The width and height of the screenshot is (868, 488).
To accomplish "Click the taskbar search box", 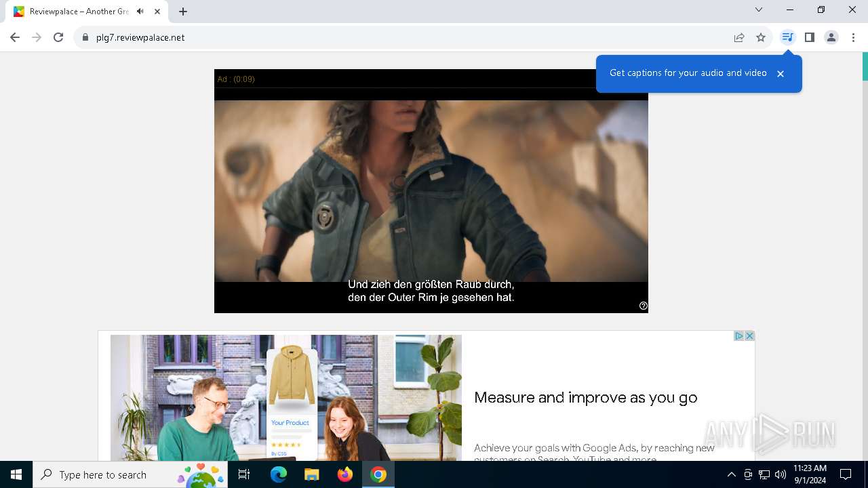I will tap(130, 474).
